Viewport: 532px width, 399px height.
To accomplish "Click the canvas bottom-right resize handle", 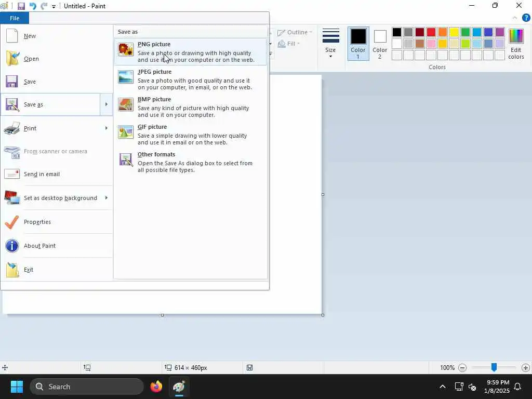I will click(x=323, y=315).
